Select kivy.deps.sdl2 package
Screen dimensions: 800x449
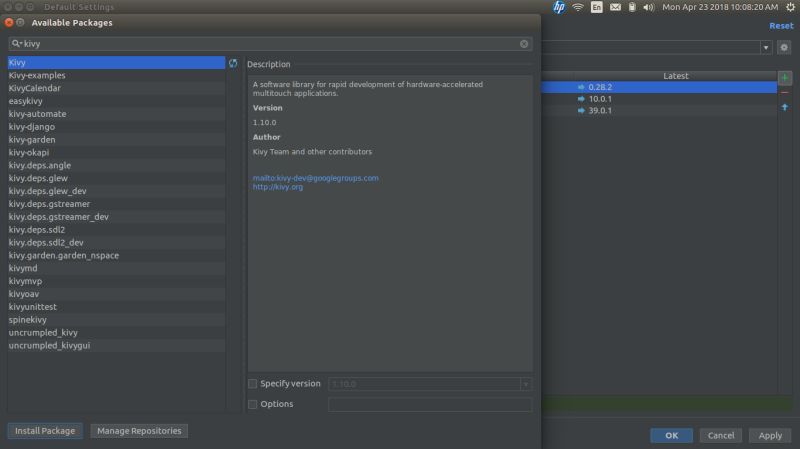coord(116,230)
